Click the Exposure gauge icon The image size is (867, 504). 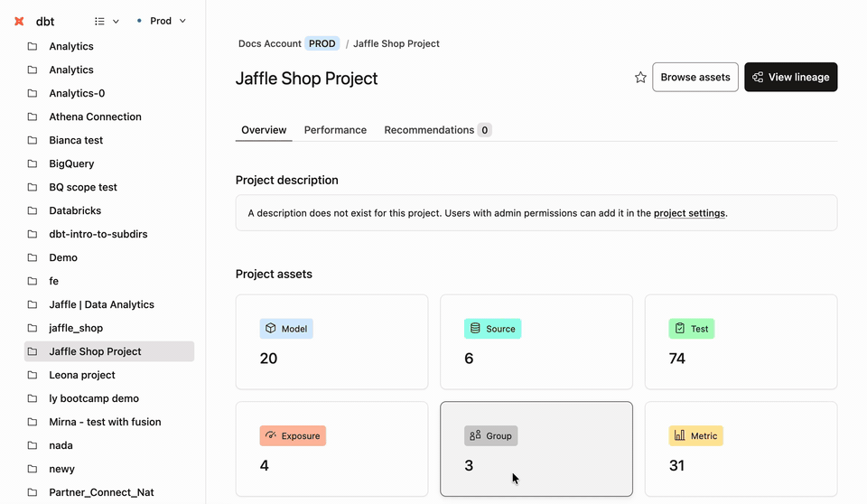pyautogui.click(x=270, y=435)
